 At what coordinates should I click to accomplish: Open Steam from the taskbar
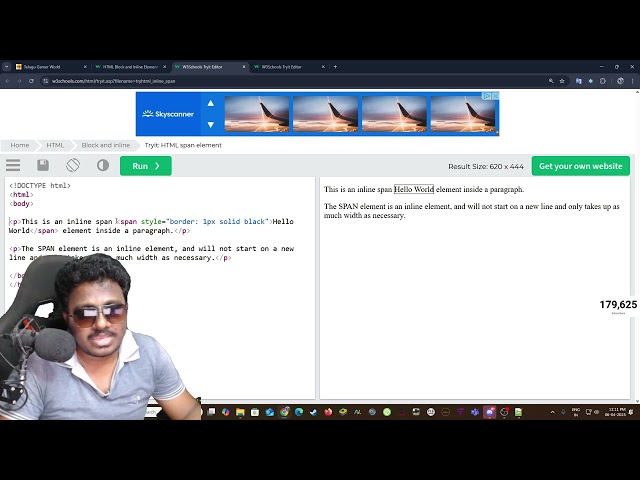coord(313,412)
